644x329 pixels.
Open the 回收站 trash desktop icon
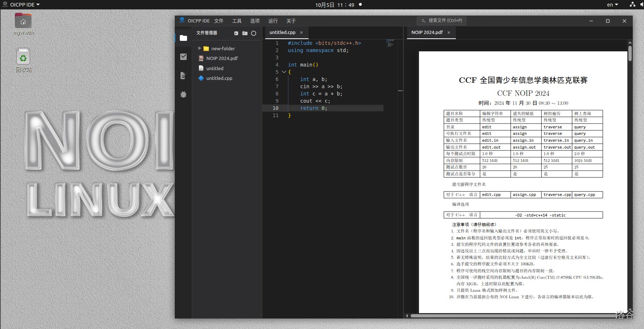coord(23,57)
